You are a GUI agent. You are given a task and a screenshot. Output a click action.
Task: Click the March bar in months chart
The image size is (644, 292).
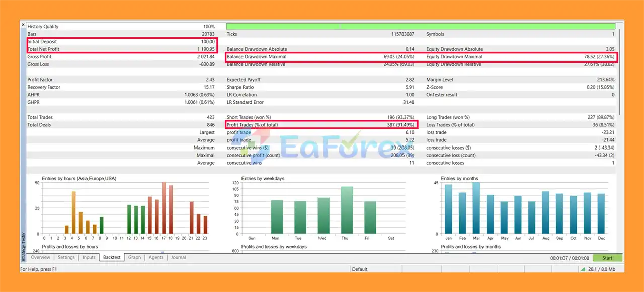click(476, 208)
